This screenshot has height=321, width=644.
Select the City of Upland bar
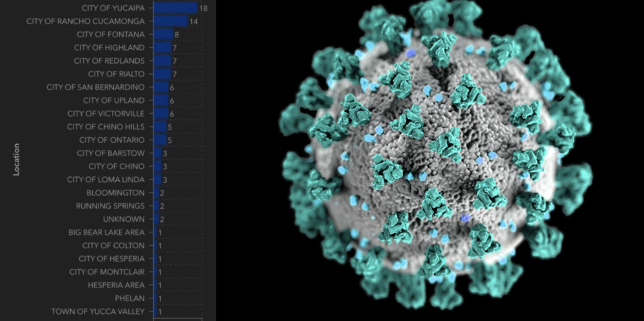161,100
